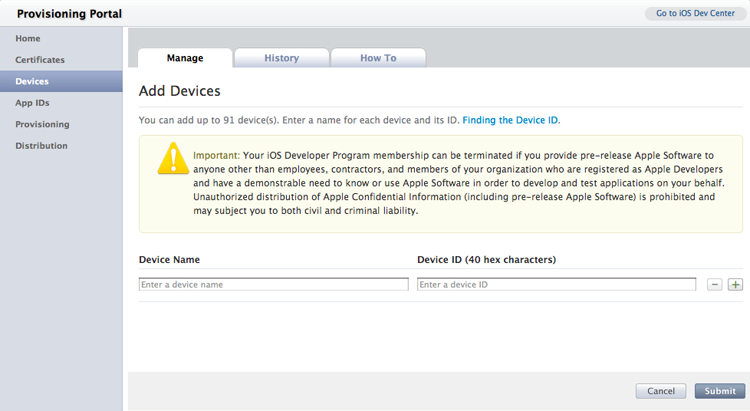
Task: Click the Add Devices heading
Action: (180, 91)
